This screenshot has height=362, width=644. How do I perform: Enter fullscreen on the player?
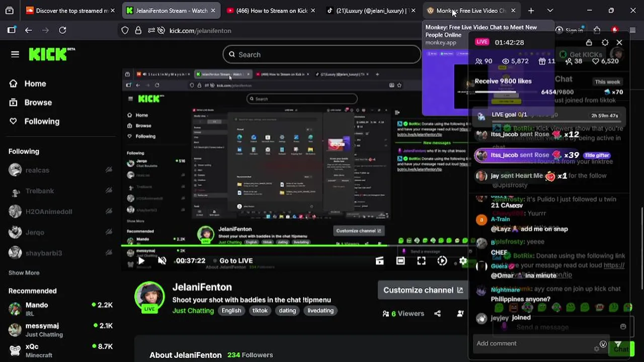pos(421,260)
